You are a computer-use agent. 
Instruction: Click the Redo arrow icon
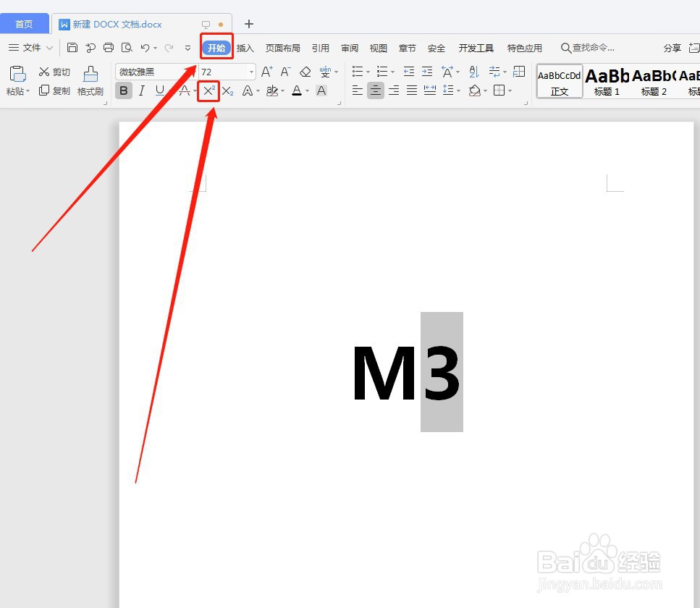point(169,47)
